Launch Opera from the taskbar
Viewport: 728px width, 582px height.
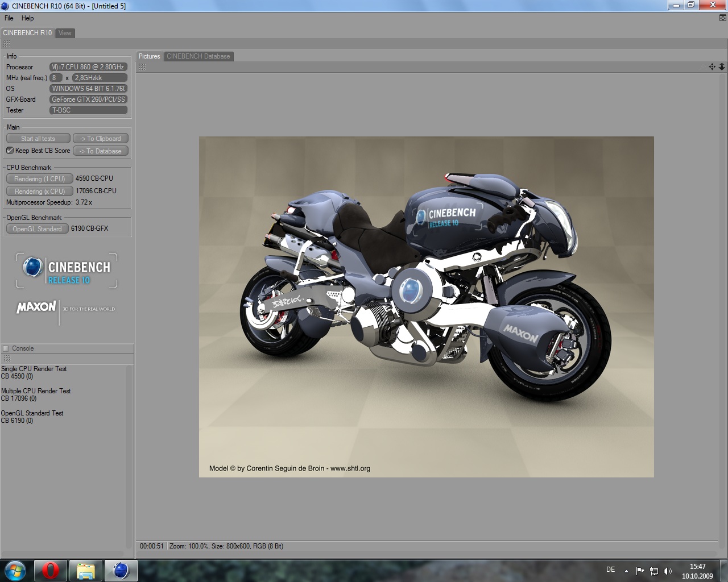[x=50, y=571]
